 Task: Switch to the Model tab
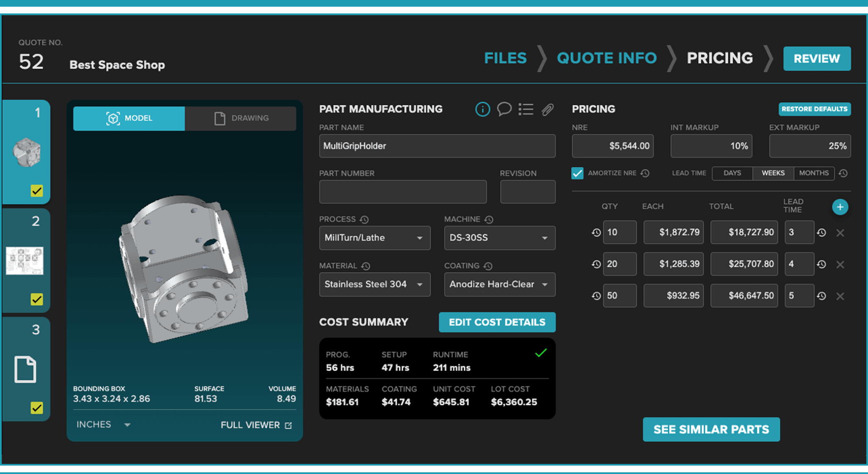click(x=129, y=118)
